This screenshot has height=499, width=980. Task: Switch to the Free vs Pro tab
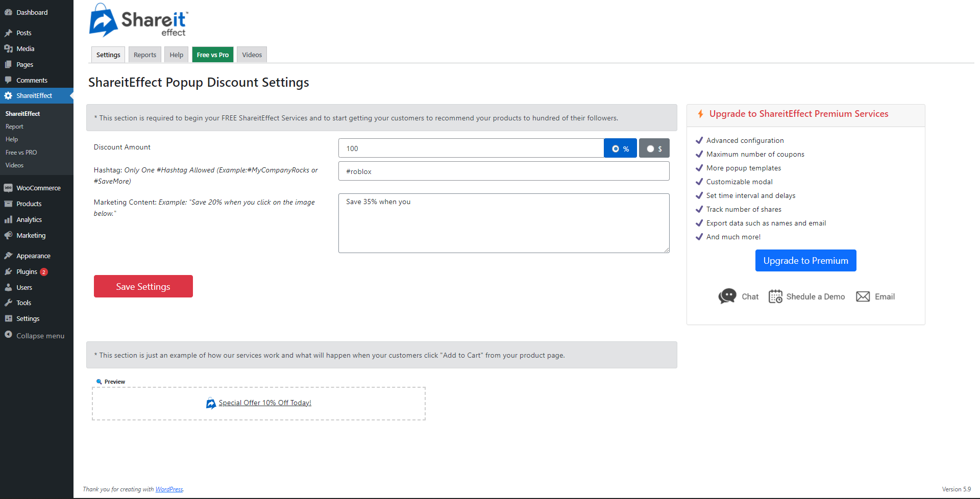coord(213,55)
